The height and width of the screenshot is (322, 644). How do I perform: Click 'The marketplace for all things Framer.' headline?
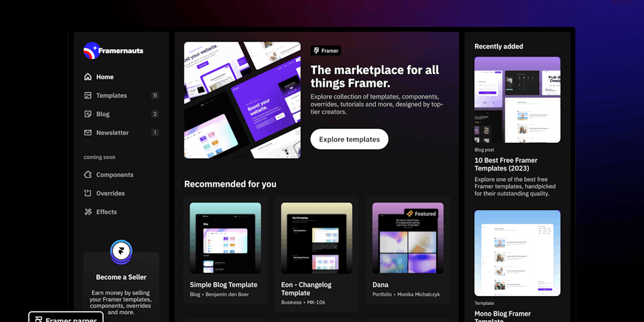[x=375, y=76]
